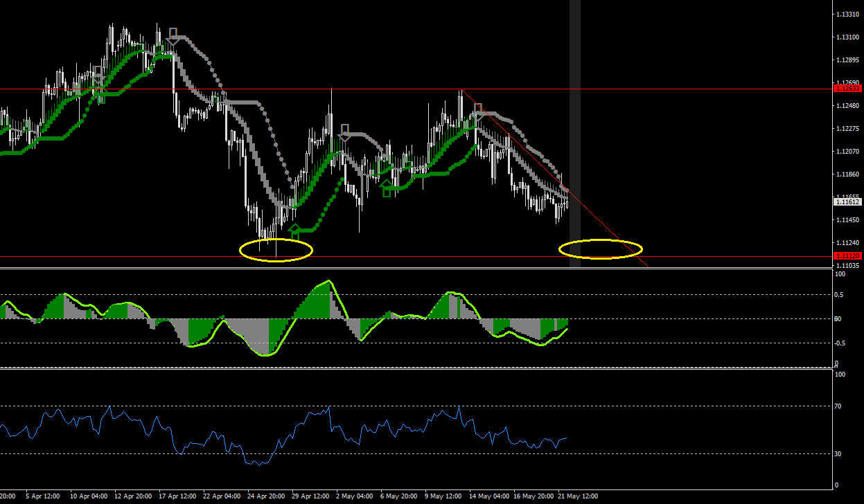Viewport: 864px width, 504px height.
Task: Click the gray down arrow at the chart's highest peak
Action: click(173, 37)
